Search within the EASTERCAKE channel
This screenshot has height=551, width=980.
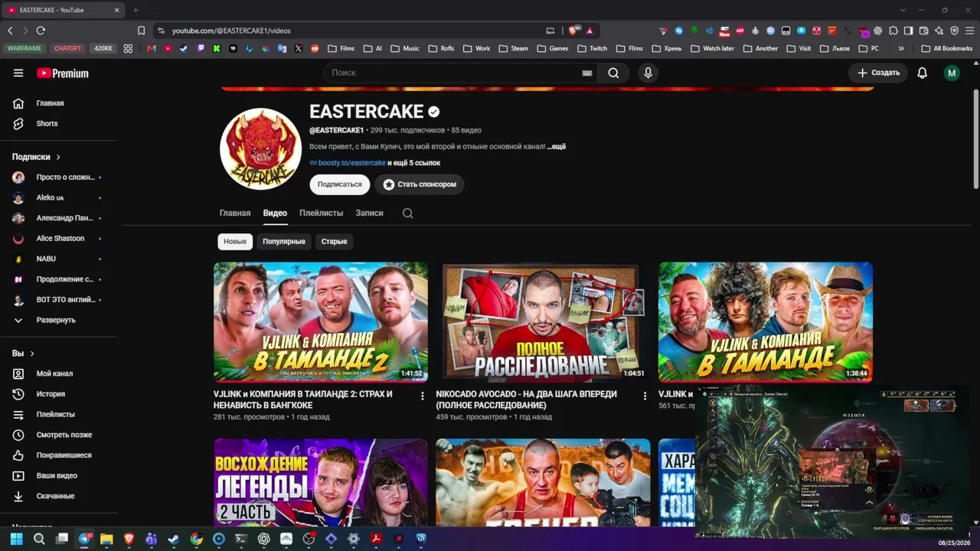click(407, 214)
